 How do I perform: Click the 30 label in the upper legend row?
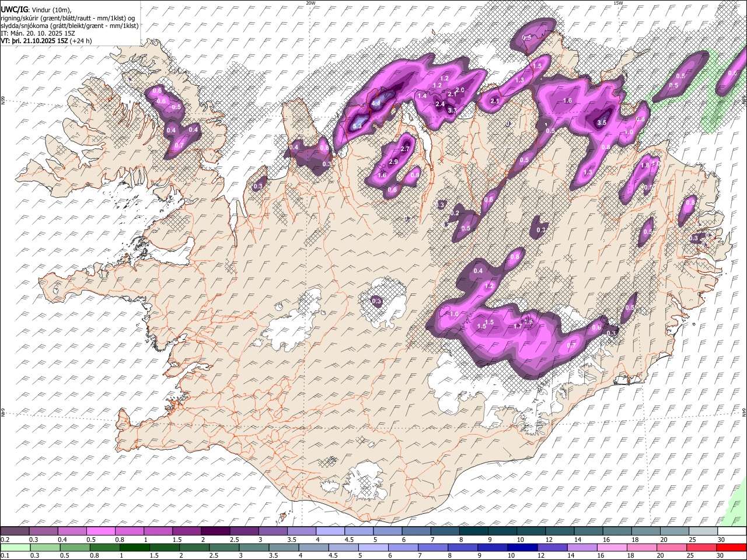(721, 540)
